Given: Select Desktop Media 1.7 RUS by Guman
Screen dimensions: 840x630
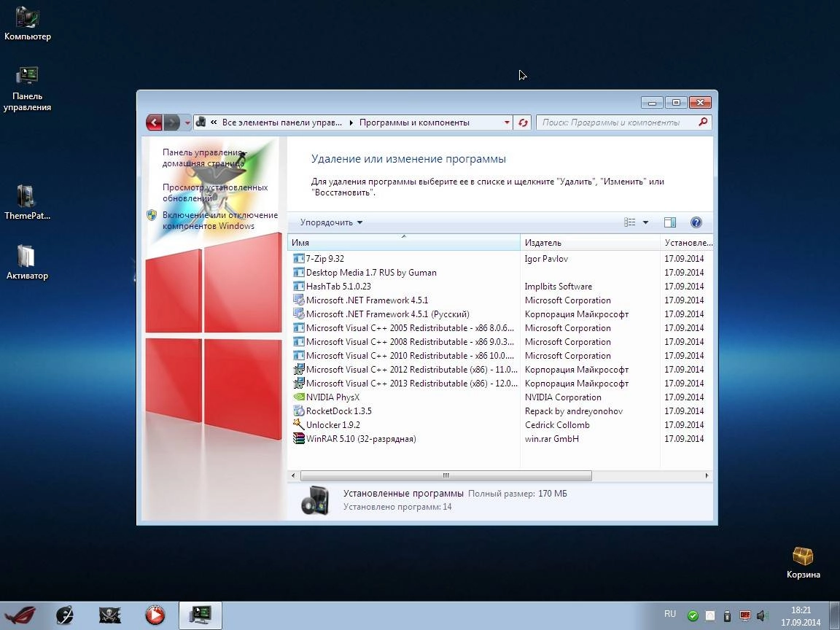Looking at the screenshot, I should (x=500, y=273).
